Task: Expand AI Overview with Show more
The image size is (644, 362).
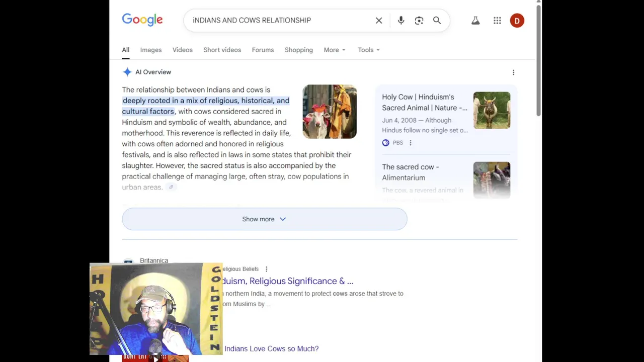Action: tap(264, 219)
